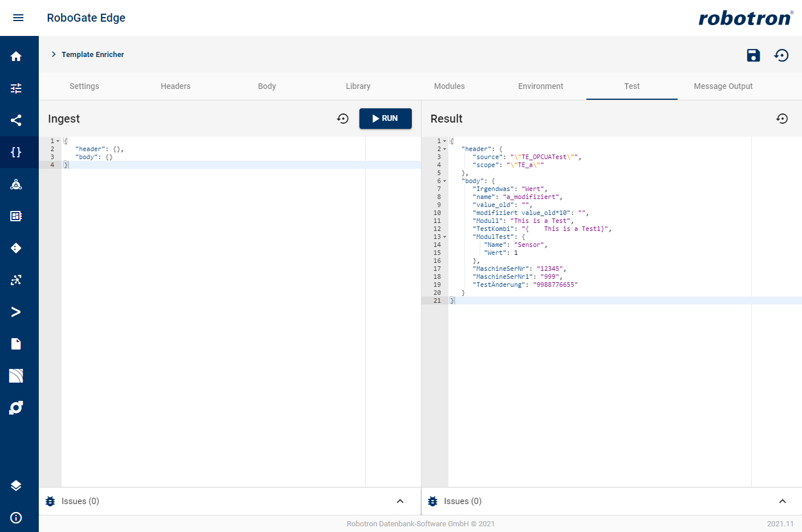Run the template test

pos(386,119)
